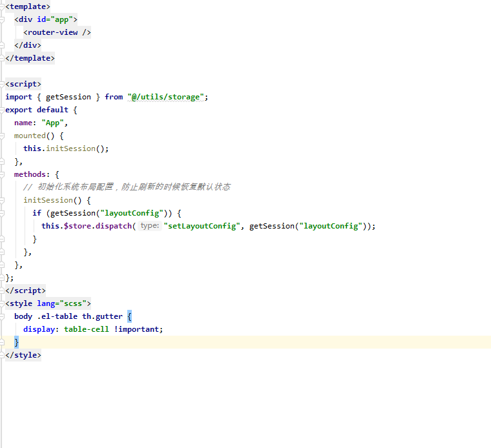Collapse the div id="app" fold marker
Viewport: 491px width, 448px height.
[2, 19]
